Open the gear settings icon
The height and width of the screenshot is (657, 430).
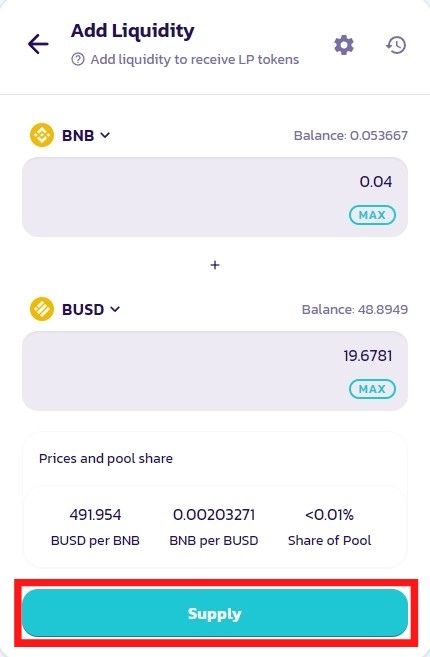(344, 45)
